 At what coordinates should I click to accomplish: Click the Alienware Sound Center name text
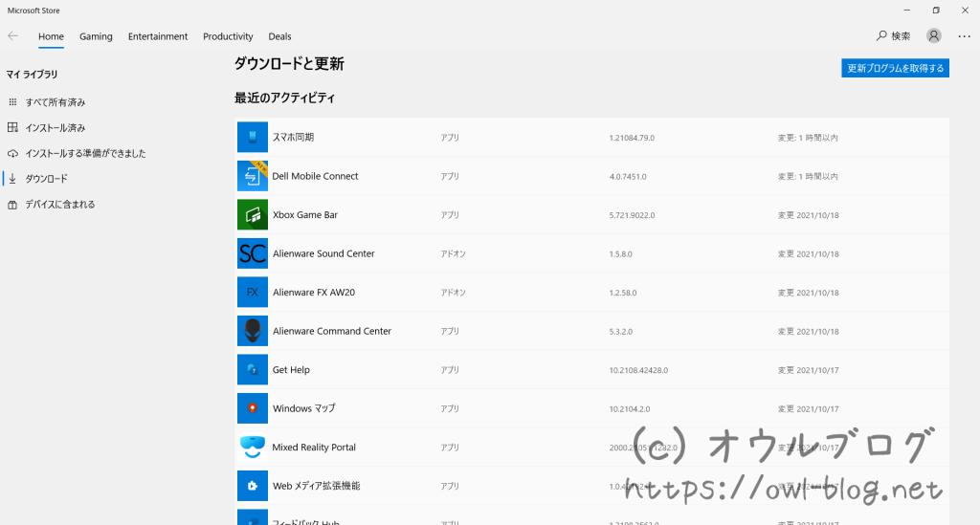pos(323,253)
